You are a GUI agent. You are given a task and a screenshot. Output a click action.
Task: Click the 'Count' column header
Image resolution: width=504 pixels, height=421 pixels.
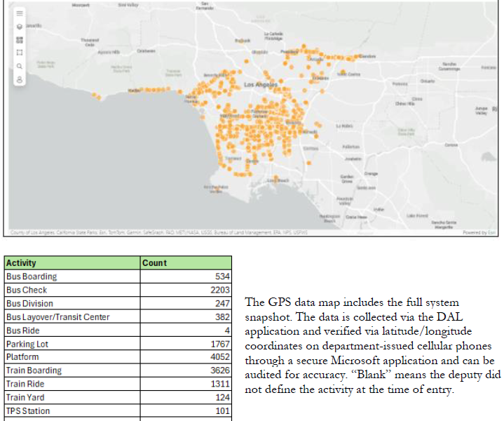[154, 263]
